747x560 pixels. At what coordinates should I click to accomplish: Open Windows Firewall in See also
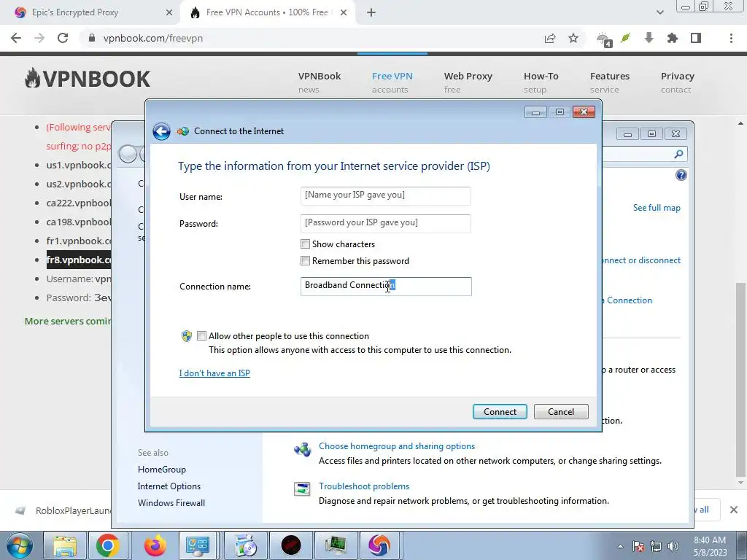[x=171, y=503]
